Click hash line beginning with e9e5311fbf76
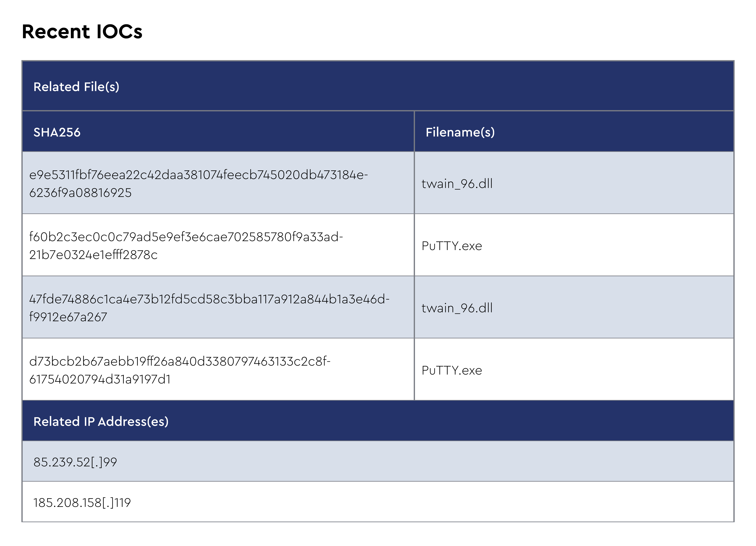Image resolution: width=756 pixels, height=546 pixels. 198,175
